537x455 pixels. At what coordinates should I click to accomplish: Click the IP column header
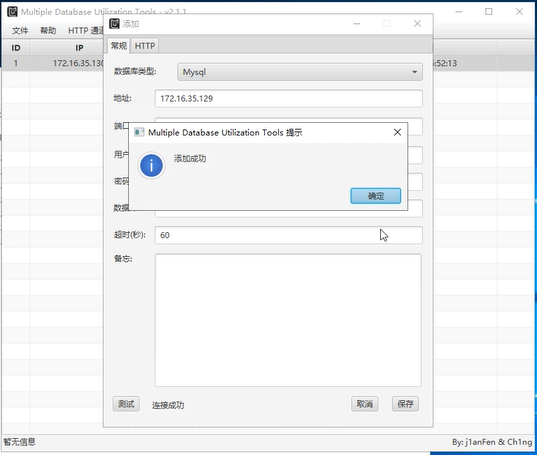(x=79, y=48)
